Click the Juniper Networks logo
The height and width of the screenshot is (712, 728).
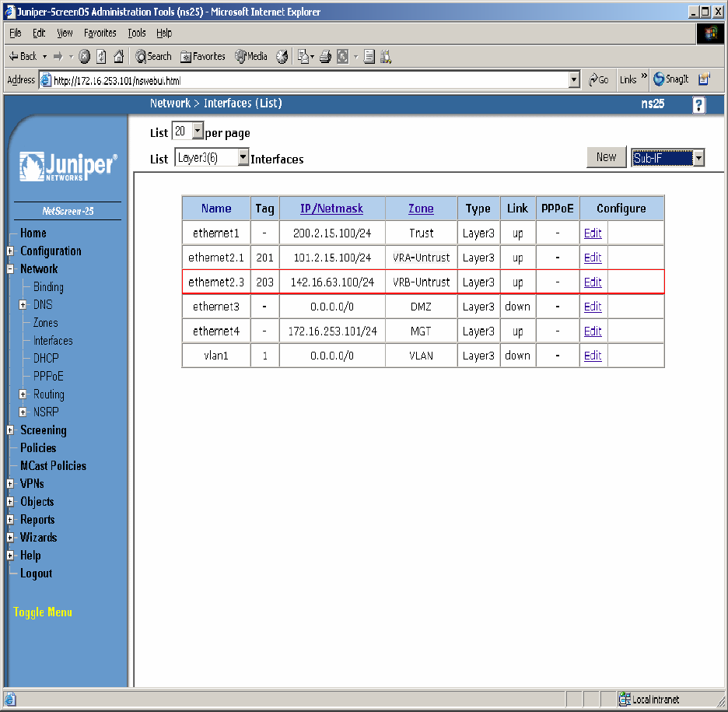click(68, 167)
